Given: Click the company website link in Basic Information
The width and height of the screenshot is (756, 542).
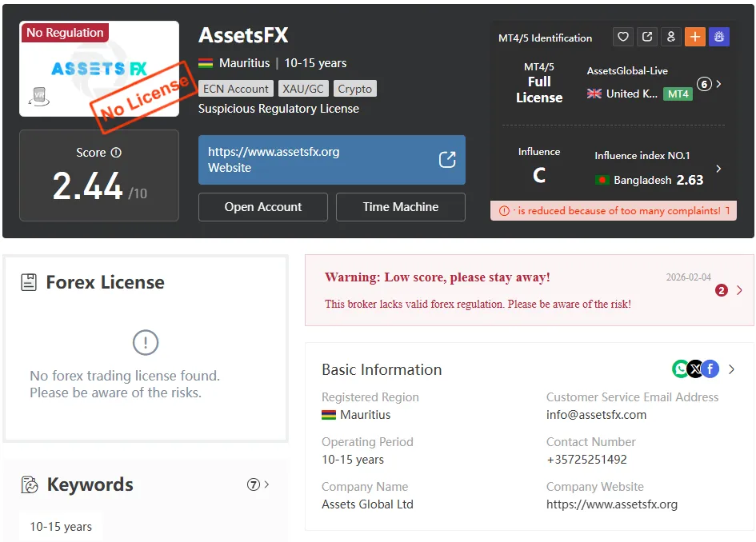Looking at the screenshot, I should (x=612, y=504).
